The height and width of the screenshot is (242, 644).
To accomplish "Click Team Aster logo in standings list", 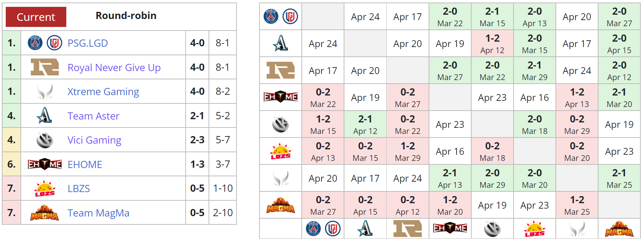I will pyautogui.click(x=44, y=116).
